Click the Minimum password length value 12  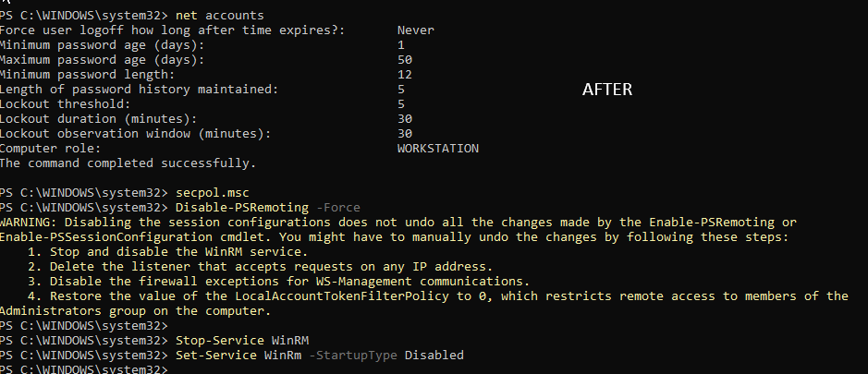(x=404, y=75)
